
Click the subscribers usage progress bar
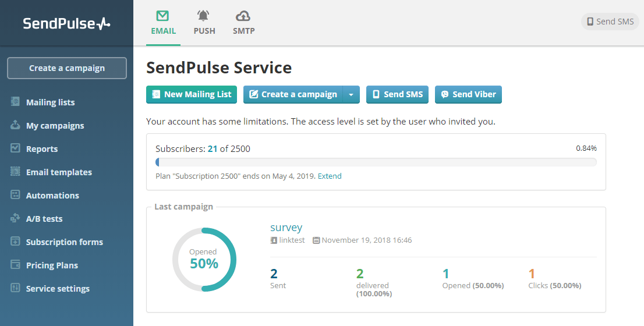(x=376, y=162)
